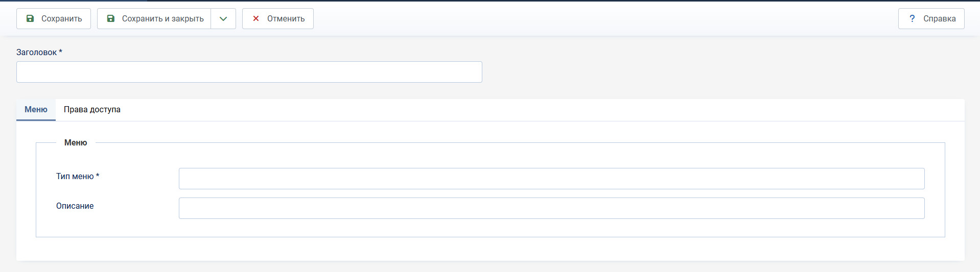Screen dimensions: 980x272
Task: Click the red X icon on Отменить
Action: [x=256, y=18]
